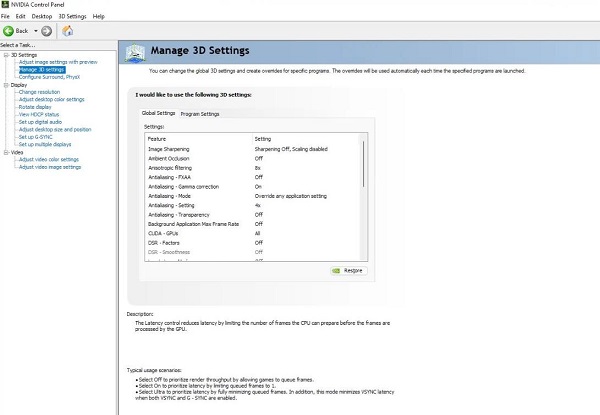The height and width of the screenshot is (415, 600).
Task: Collapse the 3D Settings tree node
Action: pos(5,55)
